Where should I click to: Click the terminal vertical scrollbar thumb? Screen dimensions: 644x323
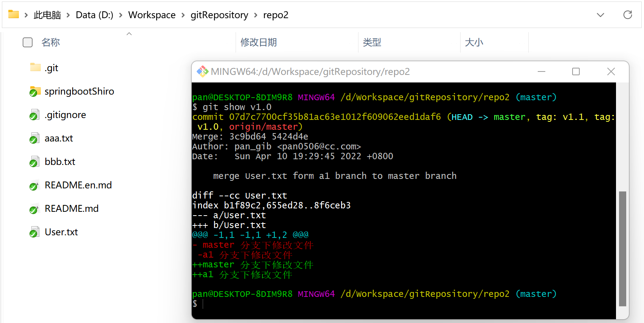pyautogui.click(x=622, y=248)
